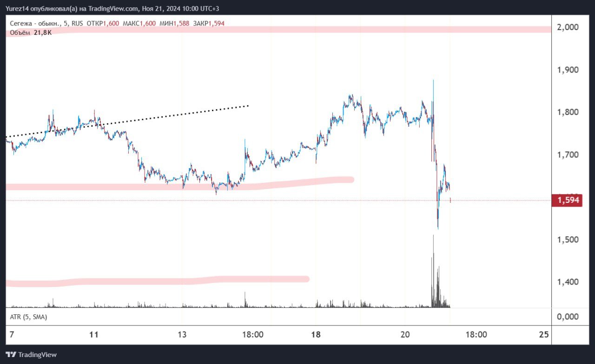Click the 0,000 ATR axis value
Viewport: 595px width, 364px height.
tap(568, 317)
